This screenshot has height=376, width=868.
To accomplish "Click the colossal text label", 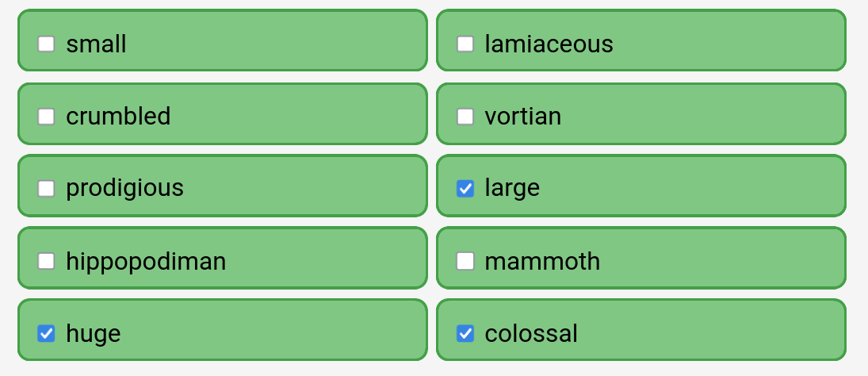I will point(531,333).
